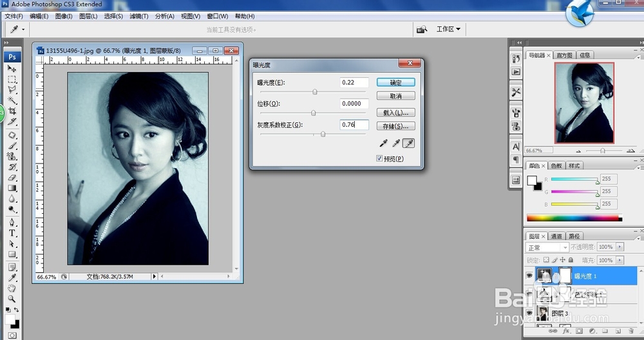Select the Horizontal Type tool
Screen dimensions: 644x340
pyautogui.click(x=12, y=233)
